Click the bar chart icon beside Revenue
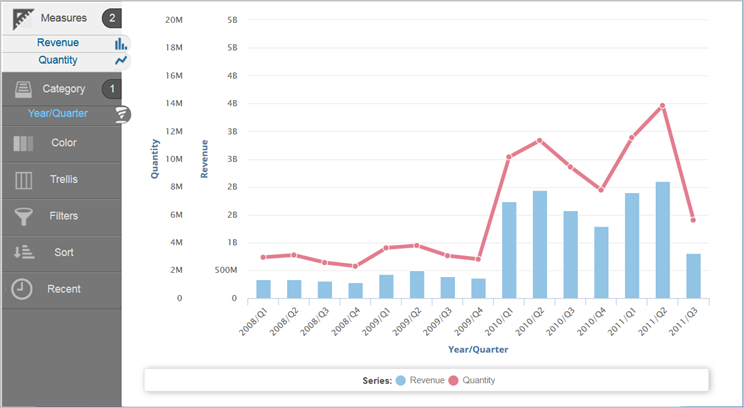 [121, 43]
